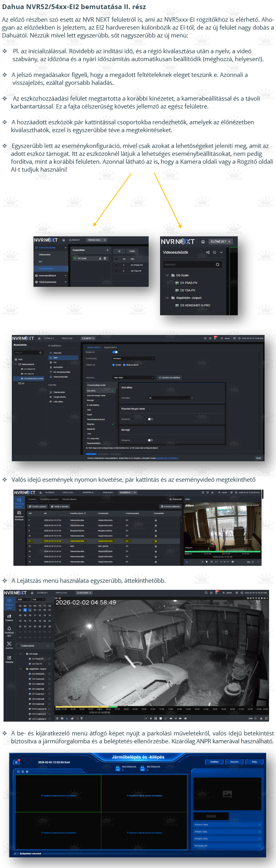
Task: Click the home icon beside the ÉLŐNEZET tab
Action: tap(203, 241)
